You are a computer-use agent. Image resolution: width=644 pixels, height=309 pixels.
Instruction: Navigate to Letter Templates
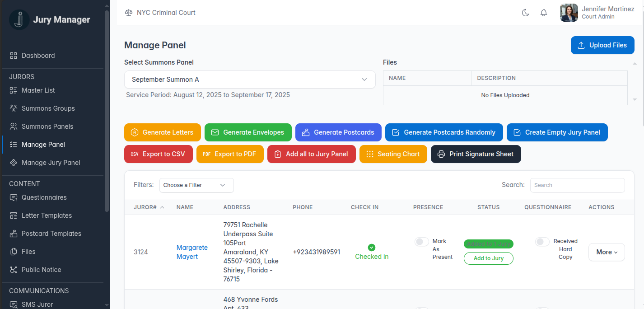tap(47, 215)
